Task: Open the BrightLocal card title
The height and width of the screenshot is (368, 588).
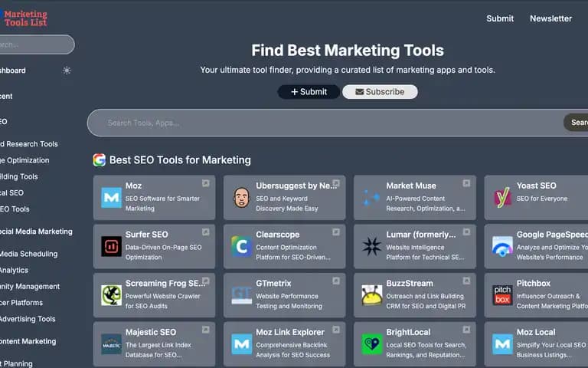Action: 408,332
